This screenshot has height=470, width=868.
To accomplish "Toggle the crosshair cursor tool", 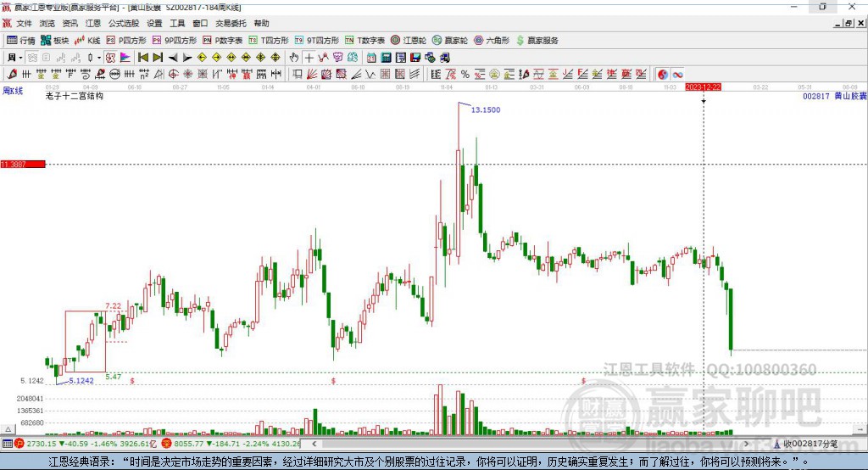I will pos(309,58).
